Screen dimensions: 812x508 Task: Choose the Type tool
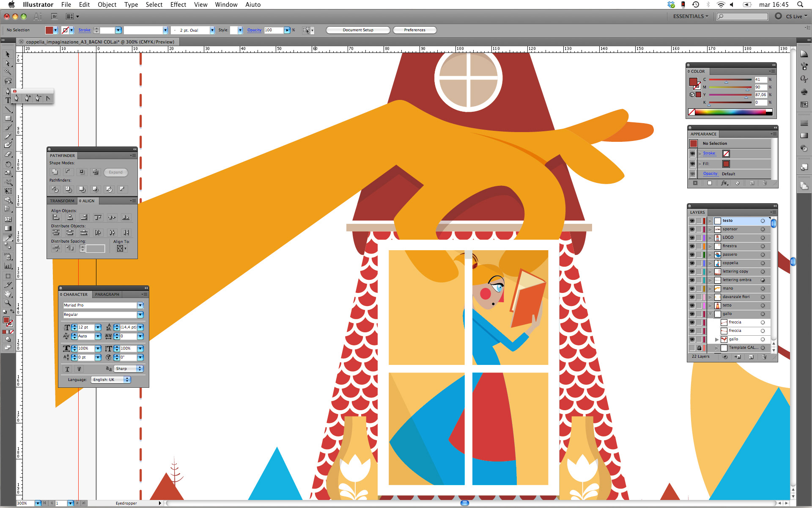[8, 100]
